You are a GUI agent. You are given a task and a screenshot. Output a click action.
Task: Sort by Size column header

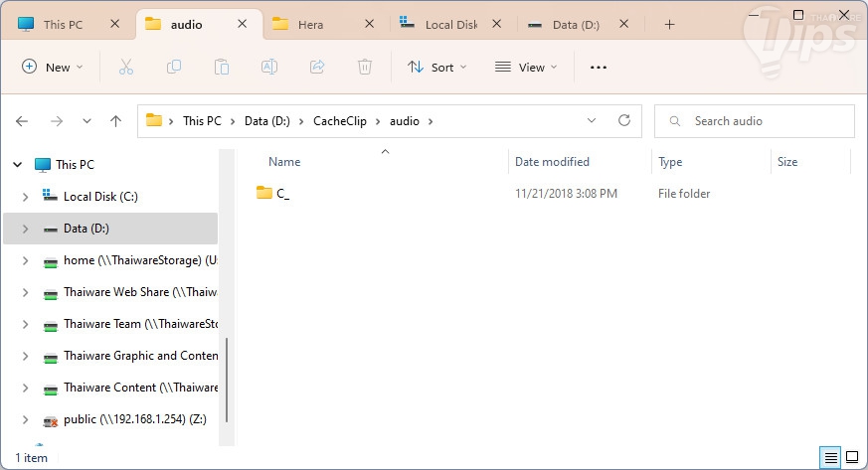787,162
